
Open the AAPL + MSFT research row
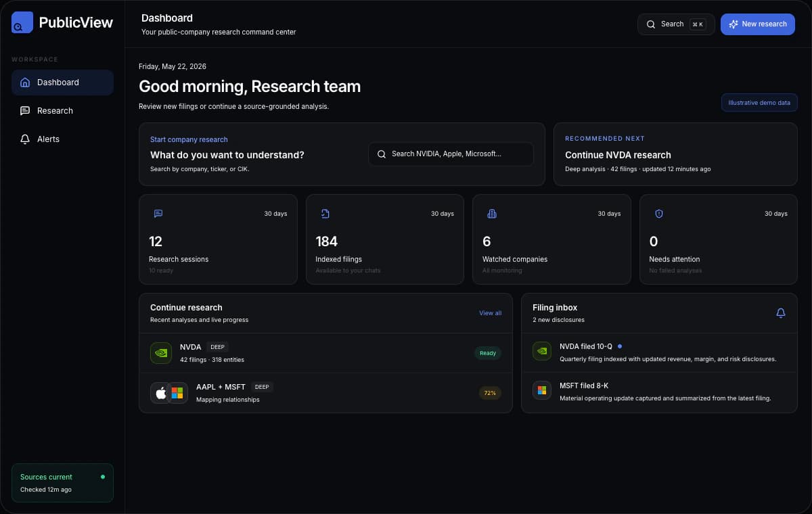pos(325,393)
